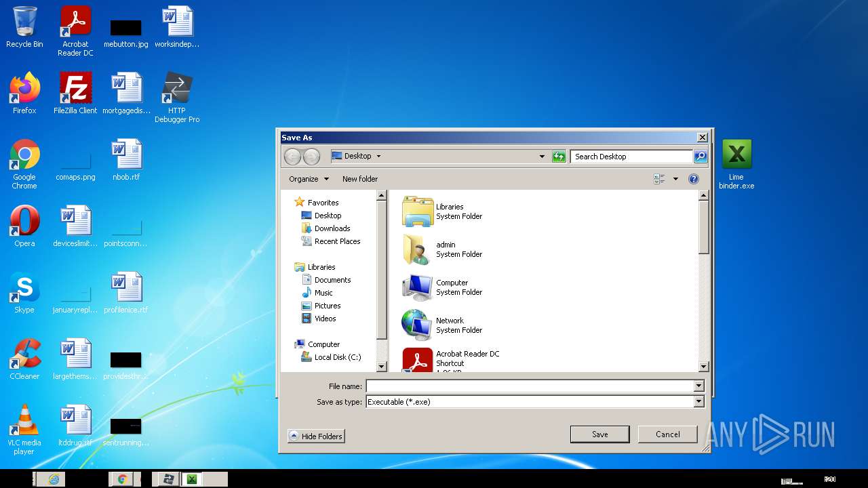Click the Save button
868x488 pixels.
600,434
